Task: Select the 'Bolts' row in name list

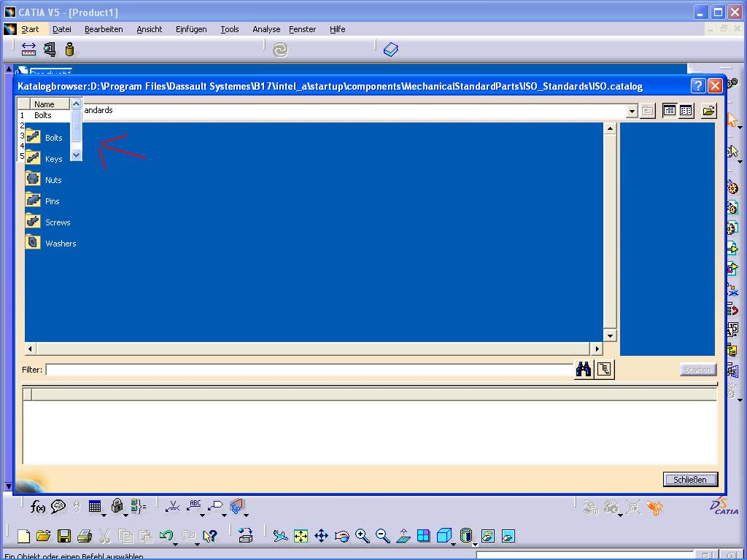Action: point(43,115)
